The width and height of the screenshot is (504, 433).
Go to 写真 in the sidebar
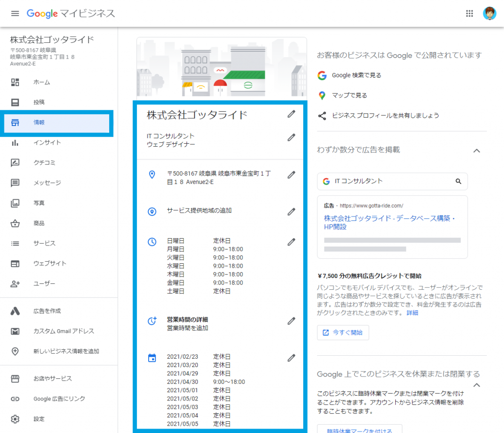click(39, 203)
